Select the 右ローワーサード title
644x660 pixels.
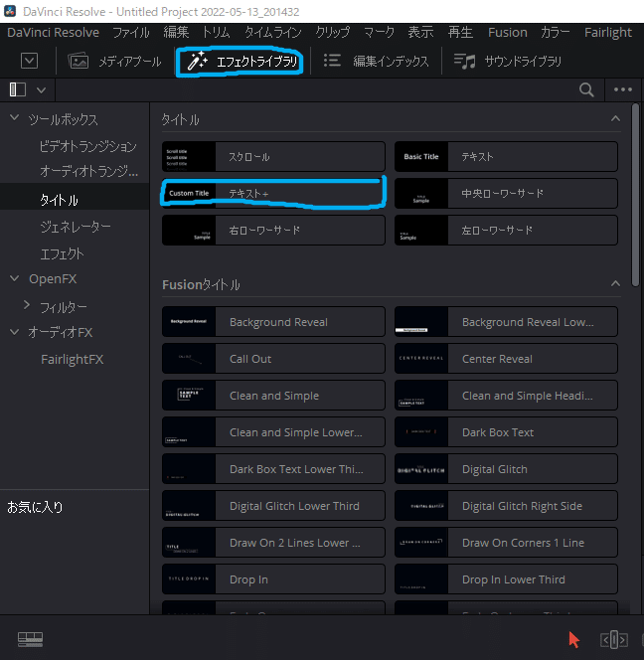point(273,231)
